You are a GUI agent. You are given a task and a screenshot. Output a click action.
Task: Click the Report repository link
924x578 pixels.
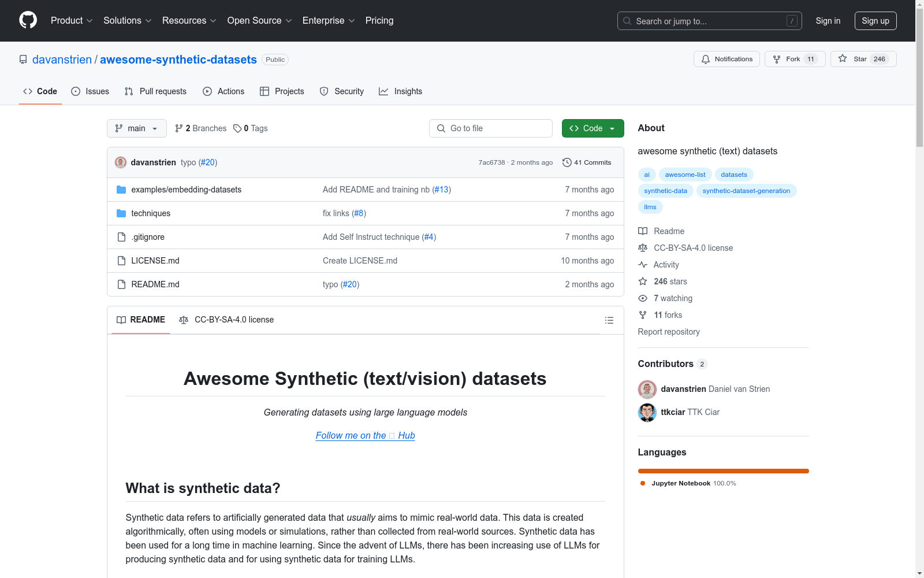click(669, 332)
